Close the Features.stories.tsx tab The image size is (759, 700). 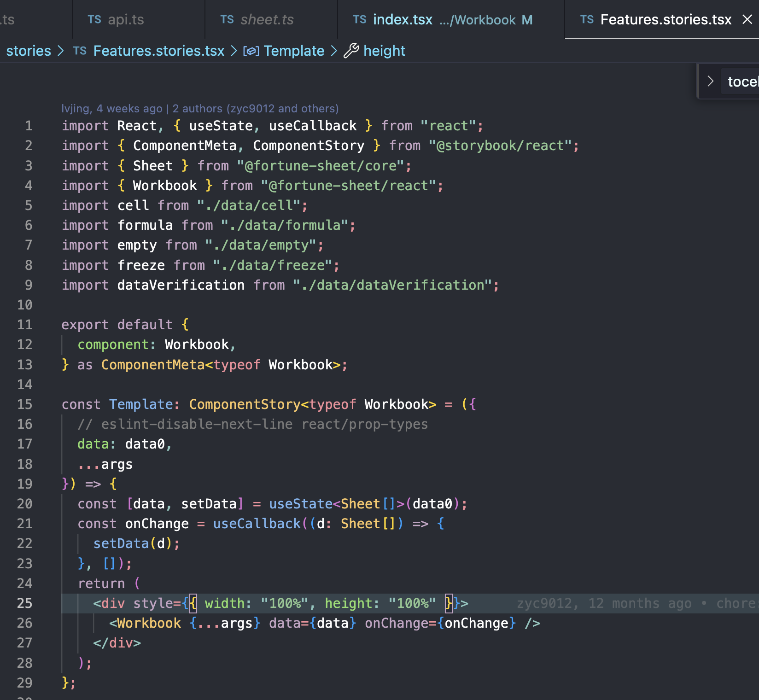[x=747, y=19]
